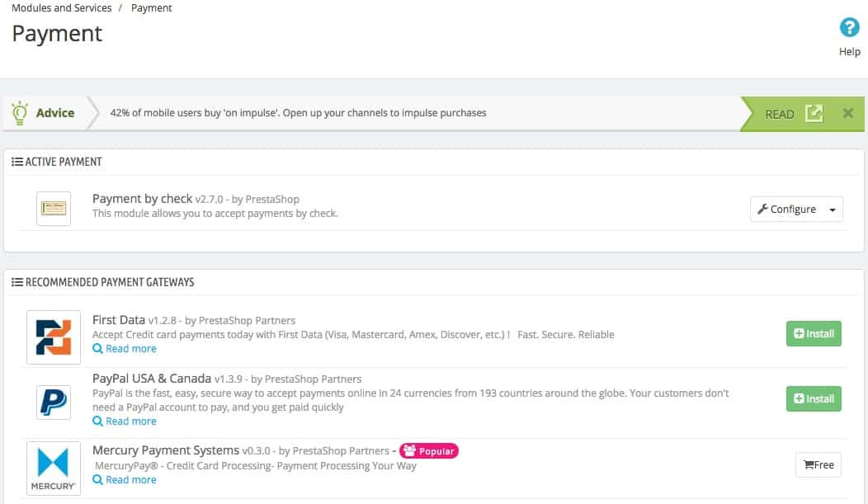
Task: Click the Payment by check module thumbnail
Action: (53, 208)
